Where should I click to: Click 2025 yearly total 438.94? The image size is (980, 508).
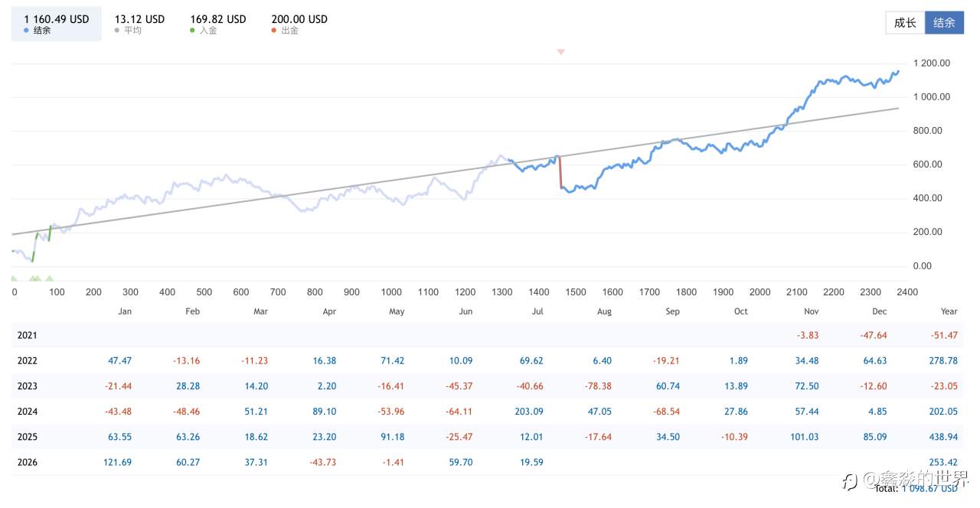943,437
